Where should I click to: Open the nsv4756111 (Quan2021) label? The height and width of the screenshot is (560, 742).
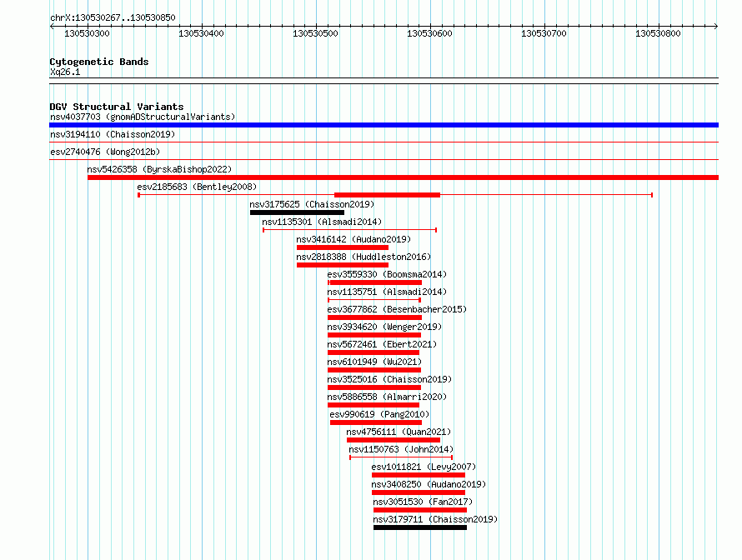tap(399, 432)
